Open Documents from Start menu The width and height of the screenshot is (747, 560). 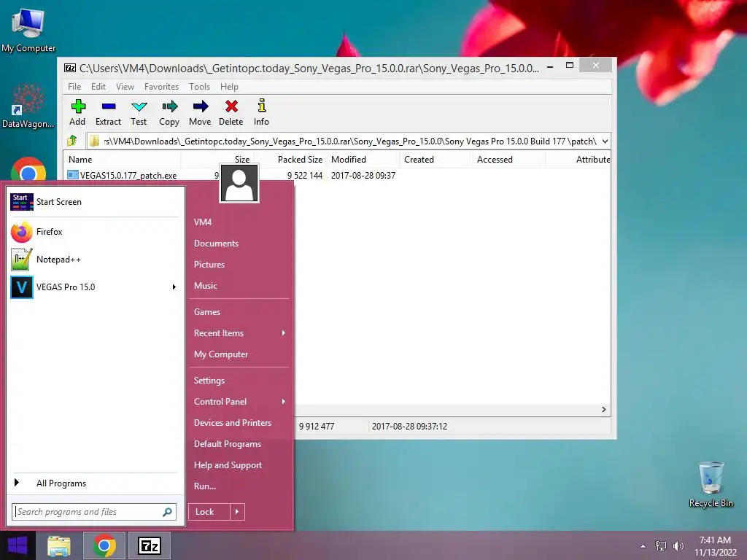(216, 244)
